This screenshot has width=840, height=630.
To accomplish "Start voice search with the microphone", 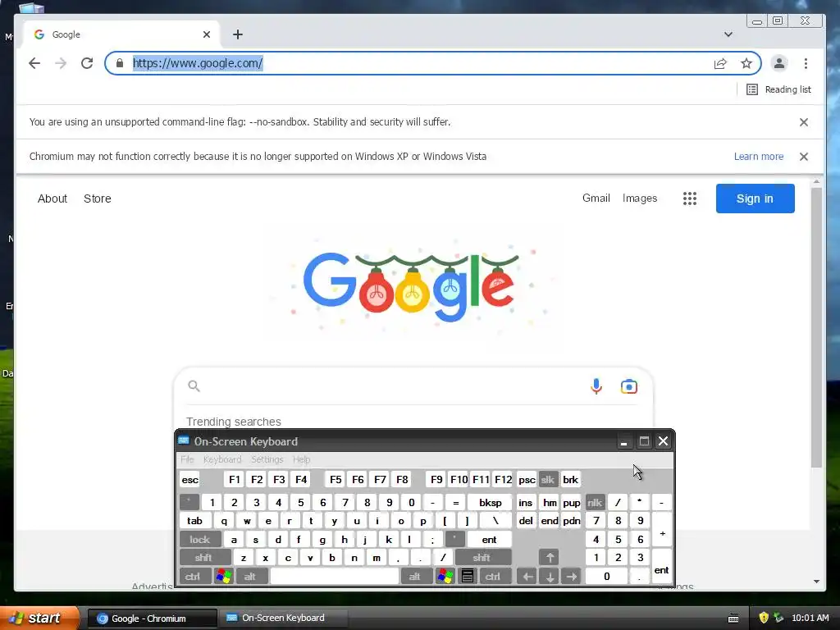I will click(596, 386).
